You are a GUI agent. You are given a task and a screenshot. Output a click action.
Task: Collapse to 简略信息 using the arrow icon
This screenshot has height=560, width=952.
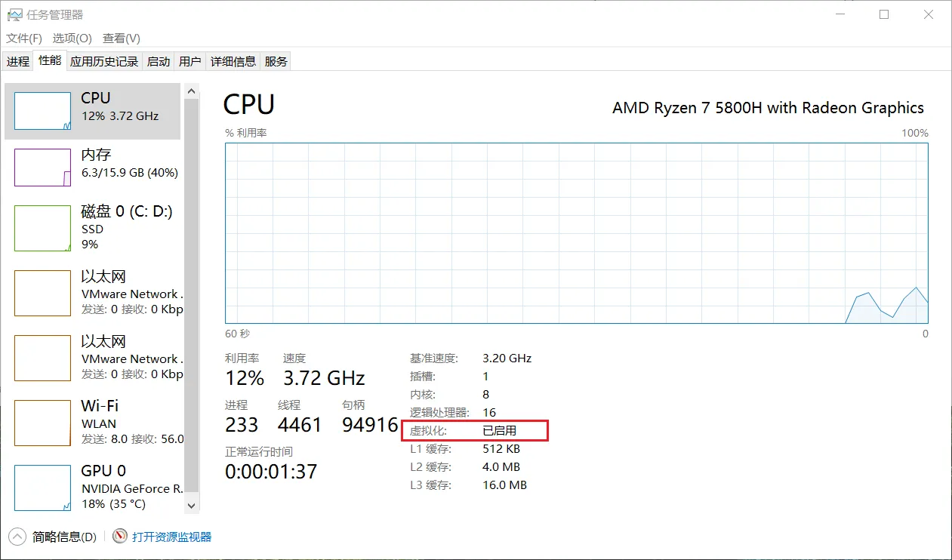click(x=17, y=537)
